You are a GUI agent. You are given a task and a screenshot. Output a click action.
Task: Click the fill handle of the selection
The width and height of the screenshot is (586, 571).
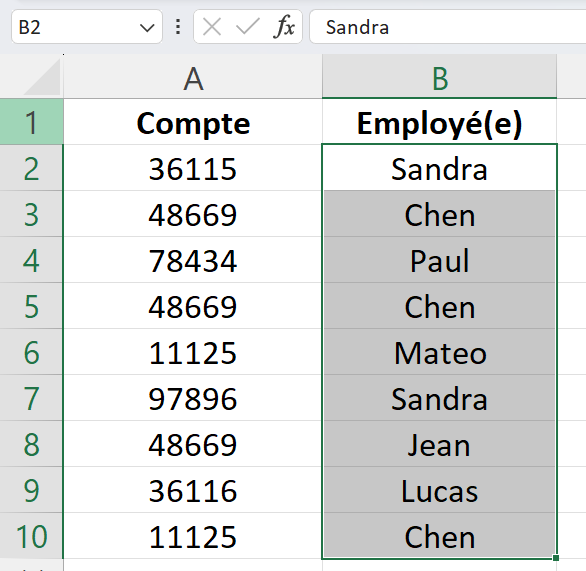556,558
